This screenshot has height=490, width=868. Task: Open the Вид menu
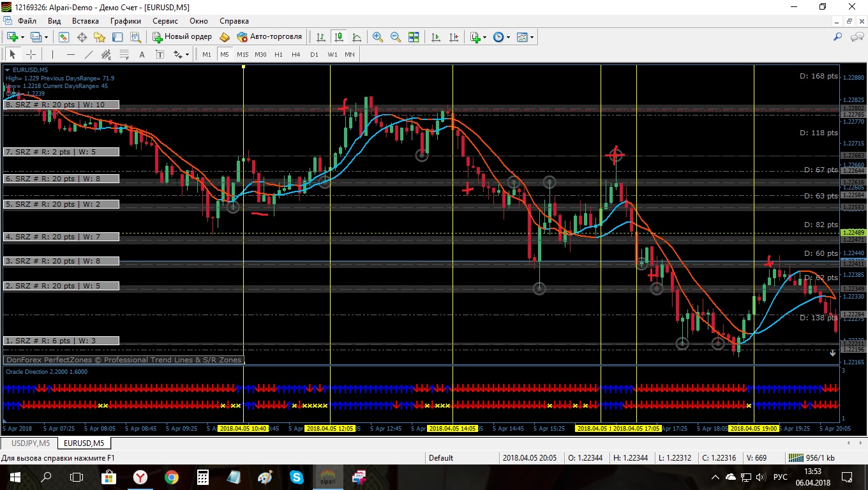54,21
